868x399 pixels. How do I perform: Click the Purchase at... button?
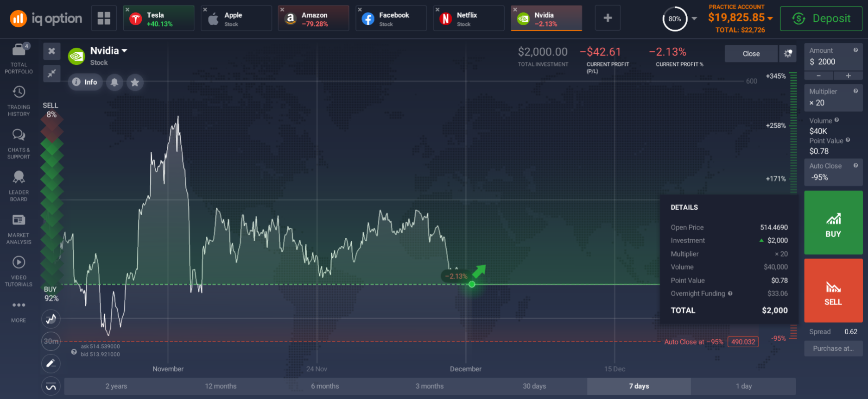[833, 349]
